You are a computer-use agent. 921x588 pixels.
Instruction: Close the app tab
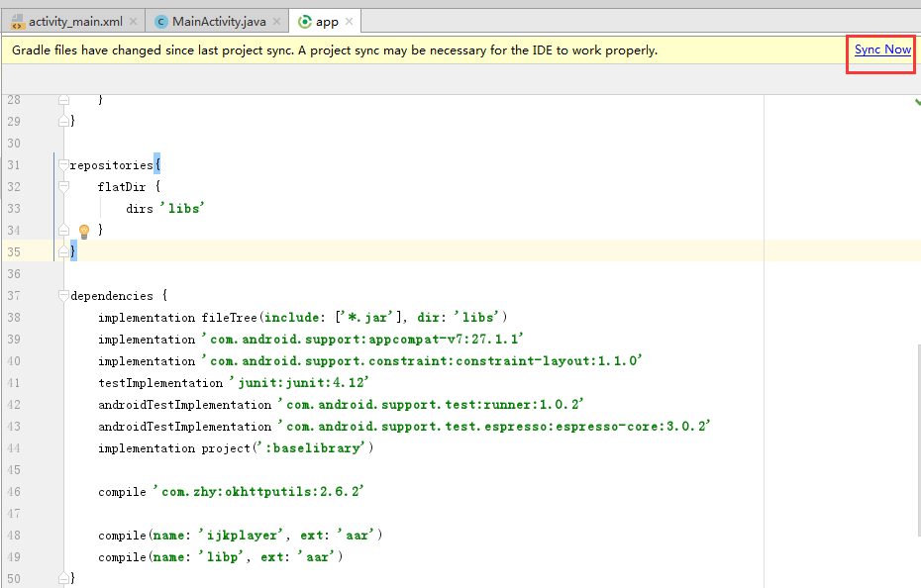tap(349, 21)
